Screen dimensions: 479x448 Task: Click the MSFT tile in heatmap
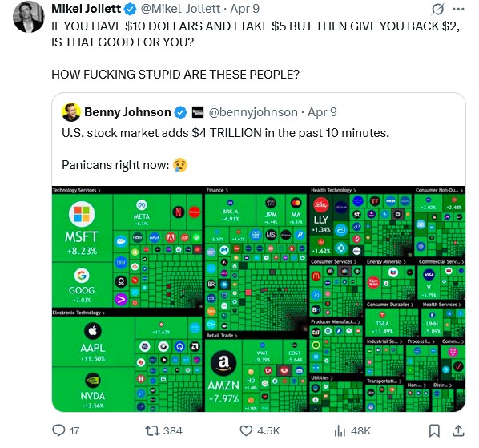[83, 228]
